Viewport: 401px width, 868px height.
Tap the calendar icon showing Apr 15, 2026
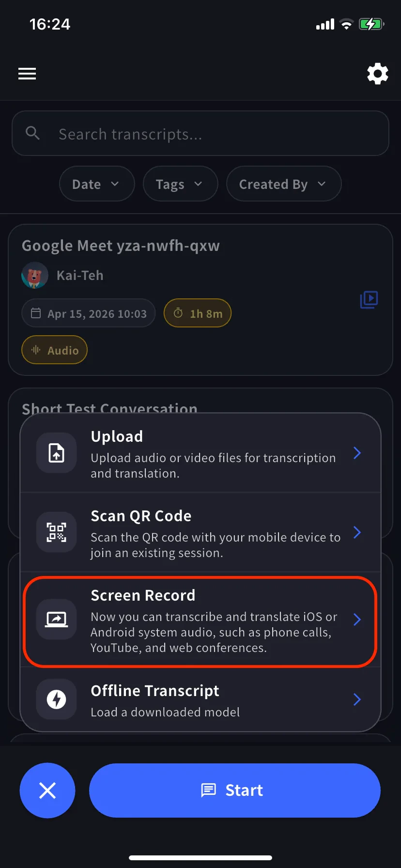point(36,313)
